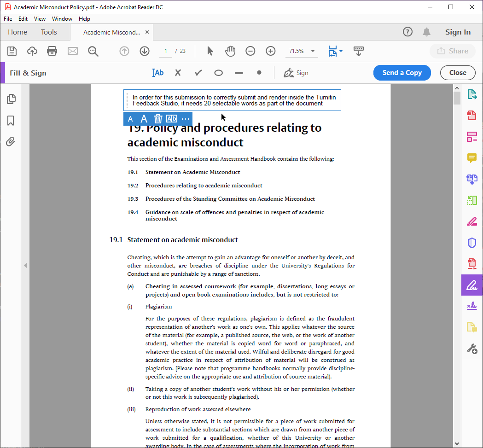Open the Sign option

pyautogui.click(x=296, y=73)
